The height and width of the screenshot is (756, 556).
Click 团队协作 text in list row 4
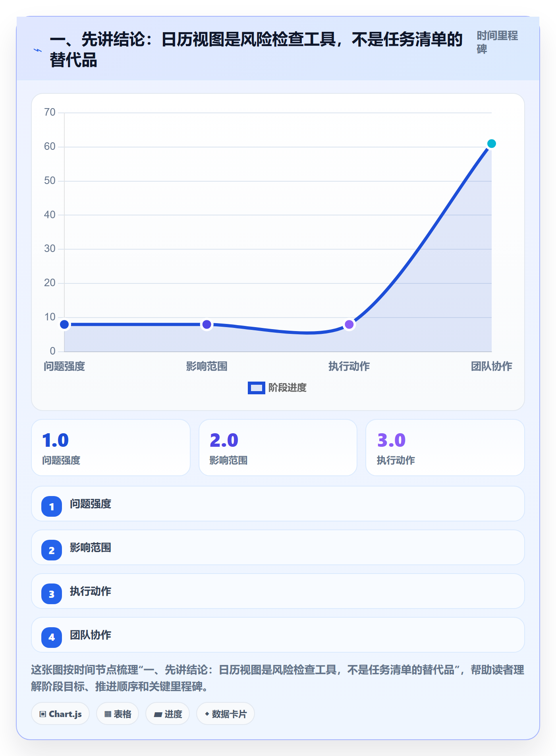tap(91, 635)
